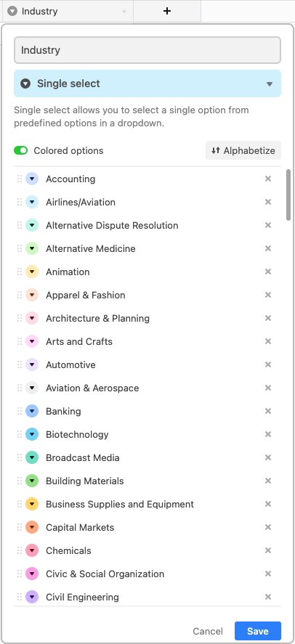Image resolution: width=295 pixels, height=644 pixels.
Task: Delete the Banking option with its X
Action: click(268, 411)
